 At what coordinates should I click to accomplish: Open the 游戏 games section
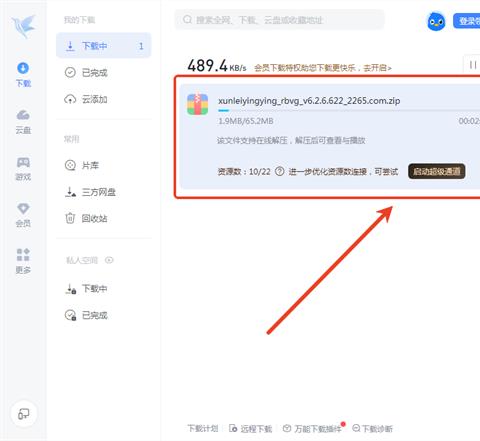coord(23,169)
